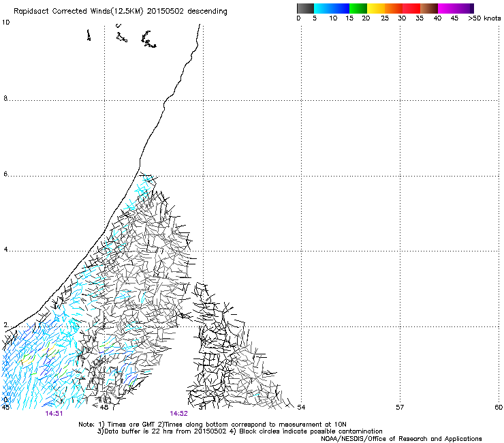Click the 14:52 time label
504x443 pixels.
178,414
